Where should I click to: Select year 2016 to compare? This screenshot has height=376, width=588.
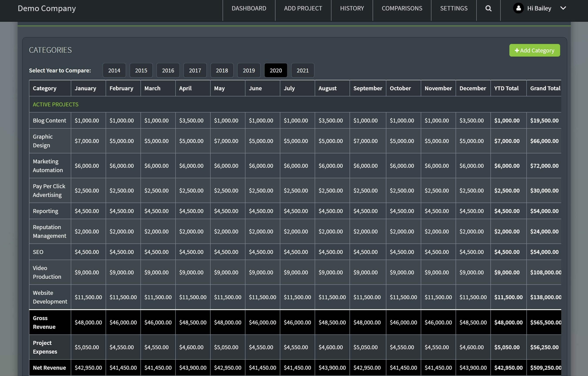(x=168, y=70)
